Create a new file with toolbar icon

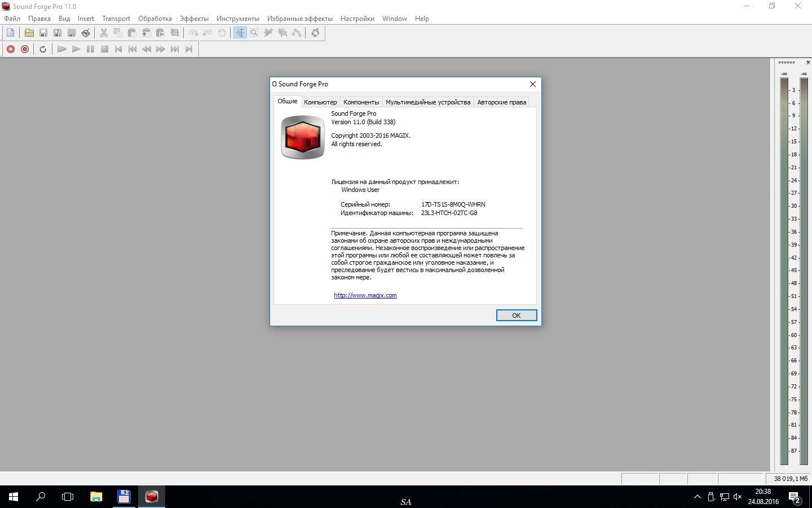[x=10, y=33]
